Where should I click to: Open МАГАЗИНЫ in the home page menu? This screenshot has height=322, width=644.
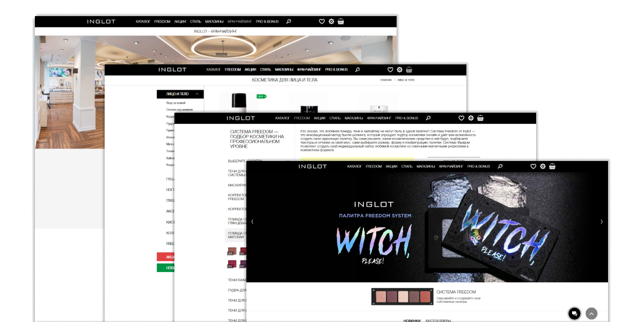pyautogui.click(x=426, y=166)
